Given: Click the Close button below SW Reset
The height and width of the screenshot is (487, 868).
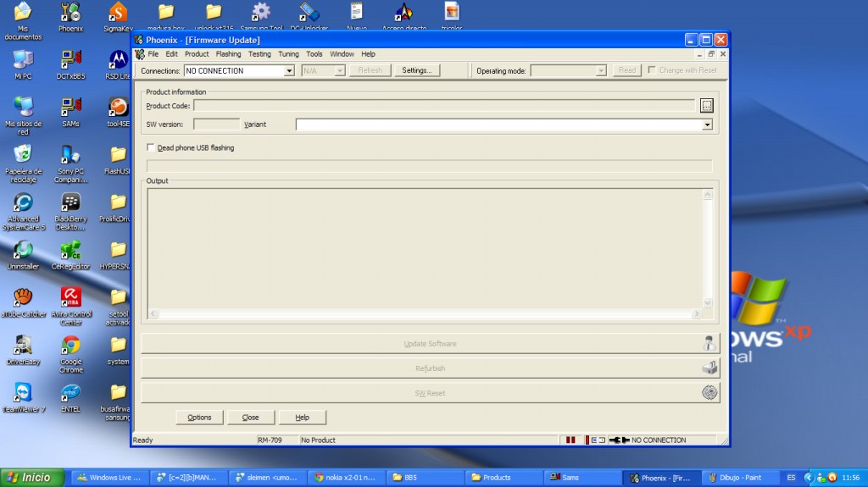Looking at the screenshot, I should click(250, 418).
